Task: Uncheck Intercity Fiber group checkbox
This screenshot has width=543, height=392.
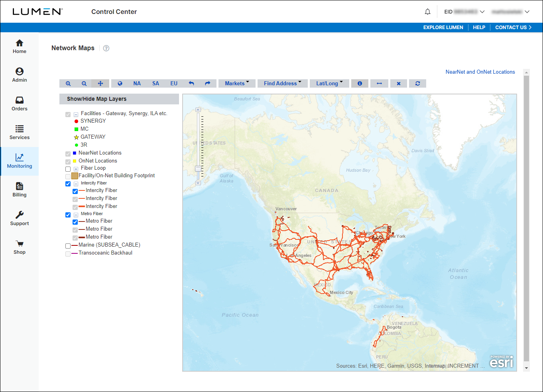Action: (68, 184)
